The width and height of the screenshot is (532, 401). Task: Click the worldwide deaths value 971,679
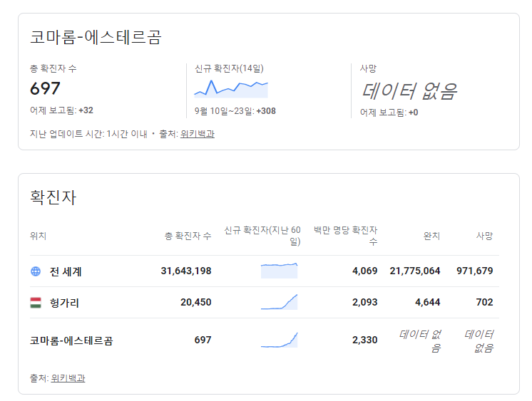point(475,271)
